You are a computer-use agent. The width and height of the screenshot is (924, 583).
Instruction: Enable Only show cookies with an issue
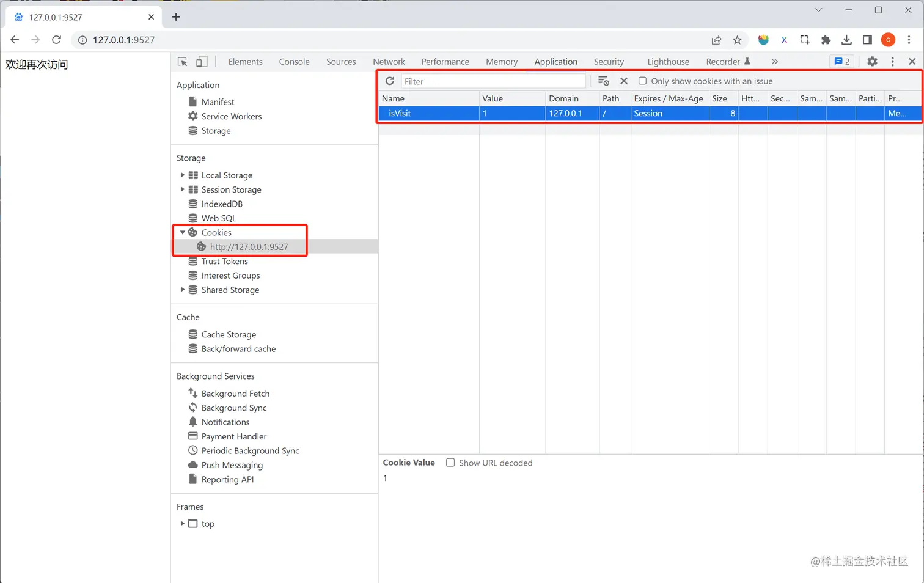pos(642,81)
